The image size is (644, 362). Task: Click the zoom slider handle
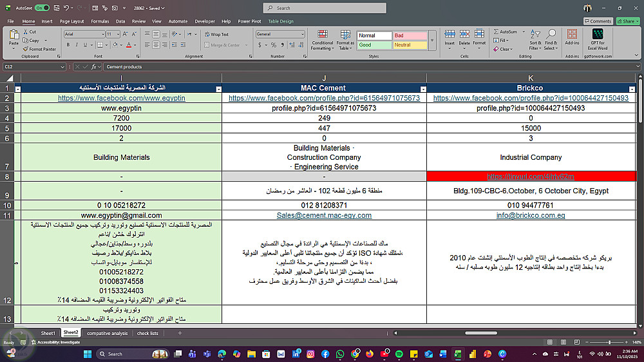[x=609, y=342]
